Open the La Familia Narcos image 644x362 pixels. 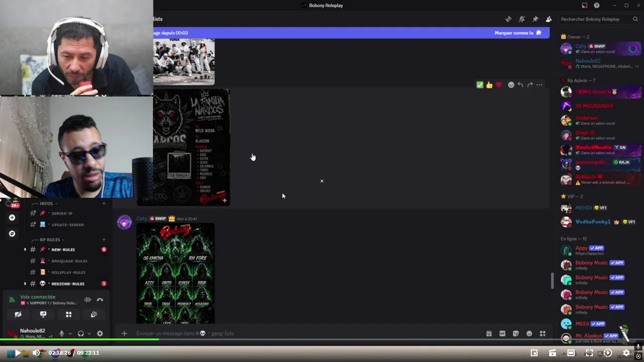191,147
